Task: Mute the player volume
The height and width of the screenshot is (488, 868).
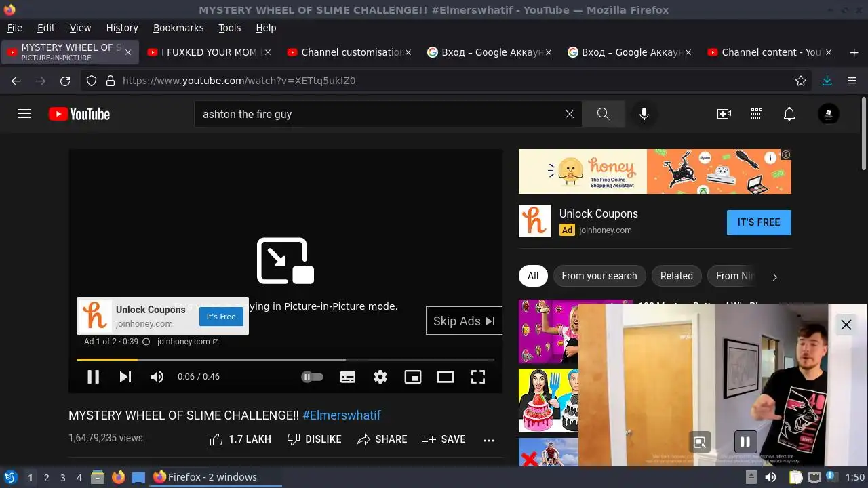Action: pyautogui.click(x=157, y=377)
